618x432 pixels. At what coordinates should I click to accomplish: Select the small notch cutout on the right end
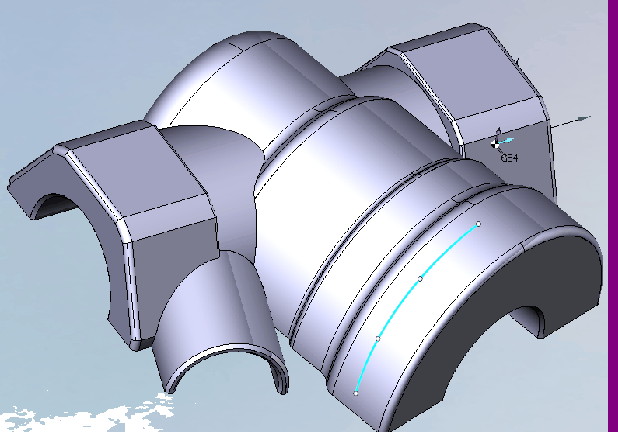point(541,318)
